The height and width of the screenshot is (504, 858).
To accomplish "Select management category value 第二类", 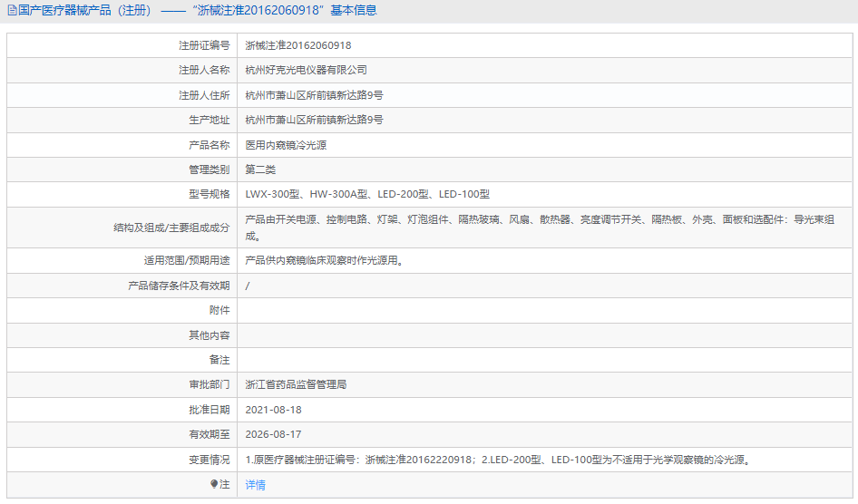I will 260,170.
